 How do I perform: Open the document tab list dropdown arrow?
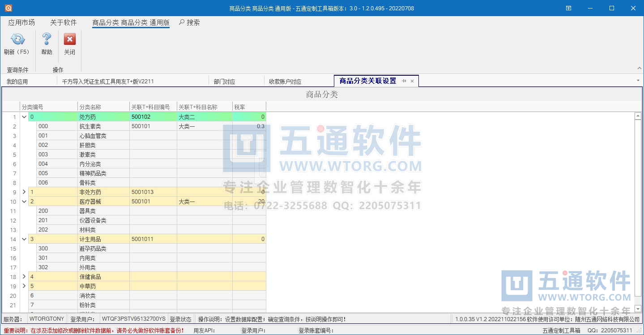(638, 81)
